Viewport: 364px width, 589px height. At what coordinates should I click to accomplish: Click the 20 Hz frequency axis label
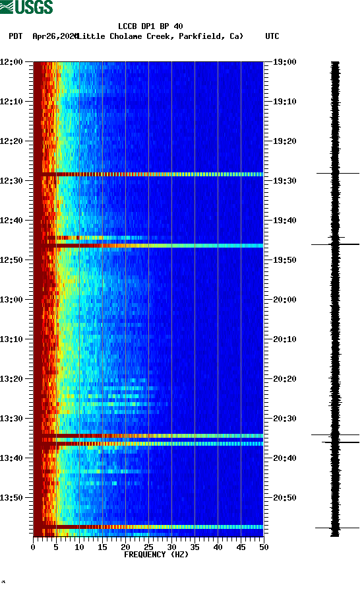[x=125, y=547]
